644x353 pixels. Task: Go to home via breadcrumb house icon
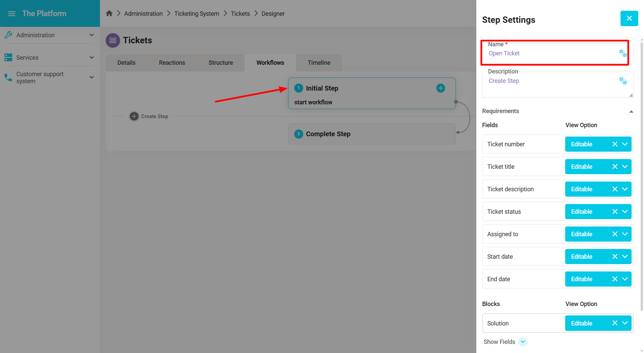[109, 13]
